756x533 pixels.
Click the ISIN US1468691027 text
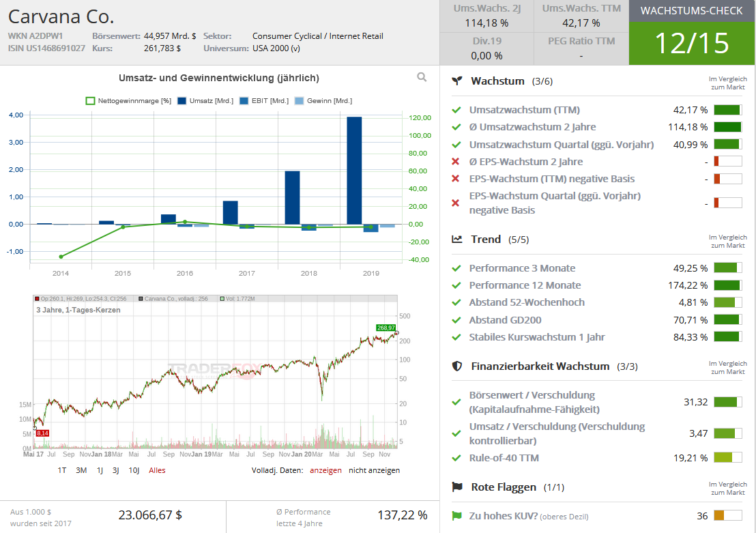pyautogui.click(x=46, y=48)
